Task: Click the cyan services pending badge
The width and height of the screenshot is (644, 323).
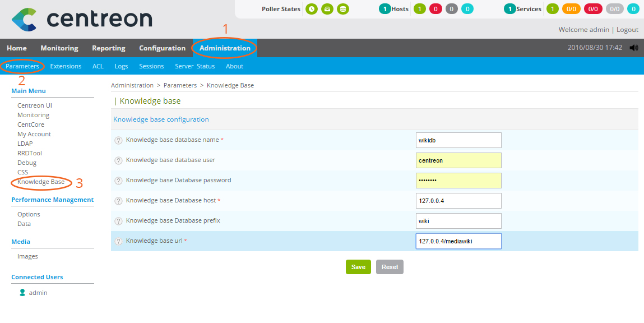Action: 634,8
